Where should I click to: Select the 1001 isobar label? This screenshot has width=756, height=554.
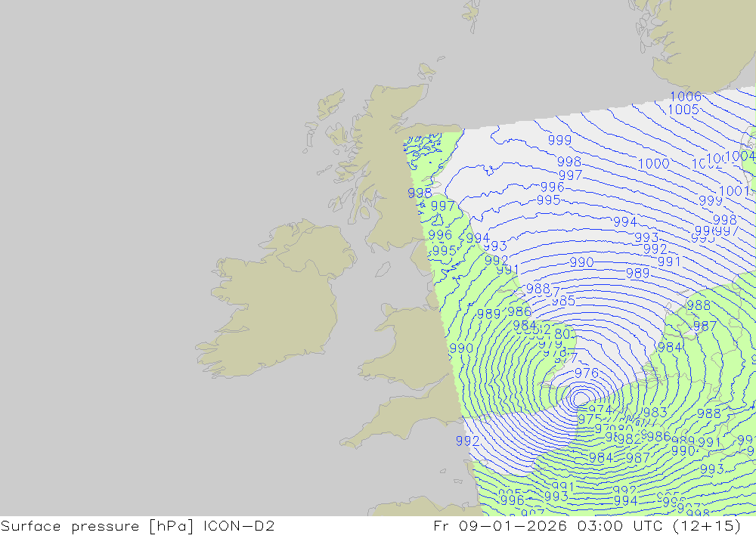pyautogui.click(x=734, y=191)
